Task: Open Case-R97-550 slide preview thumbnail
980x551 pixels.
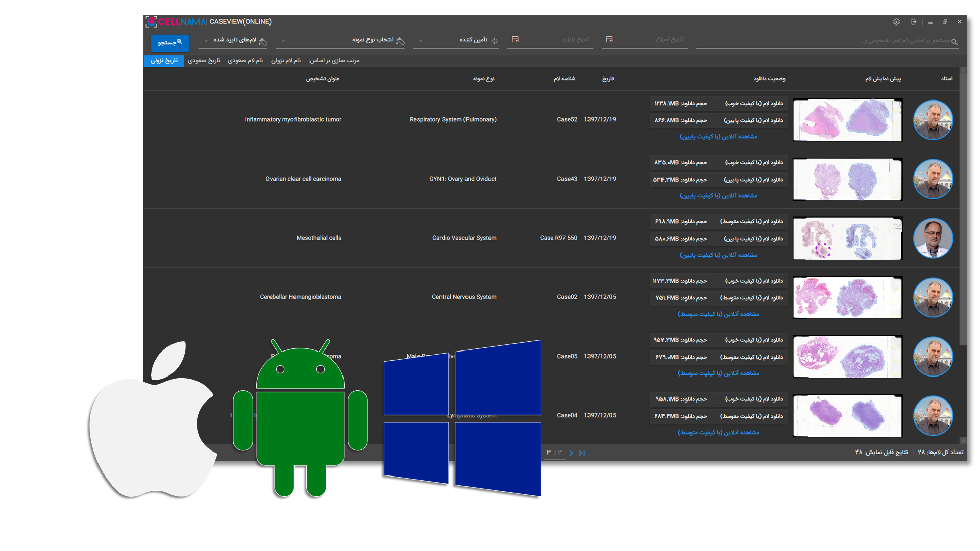Action: pos(848,238)
